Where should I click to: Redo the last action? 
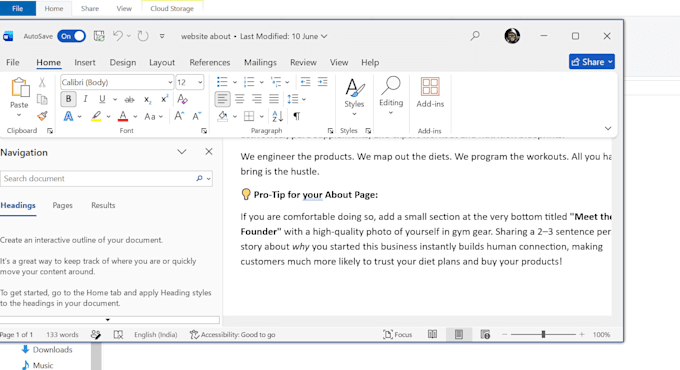143,36
